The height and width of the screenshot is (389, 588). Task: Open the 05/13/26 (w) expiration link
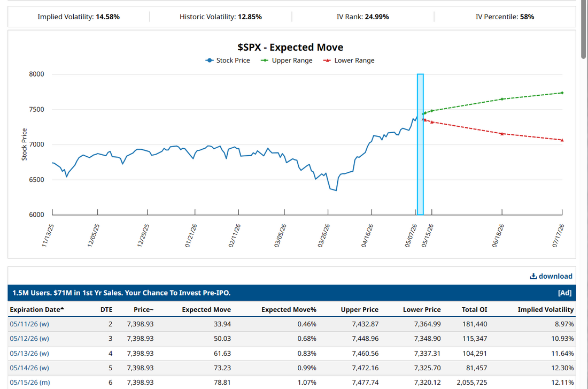pos(29,353)
